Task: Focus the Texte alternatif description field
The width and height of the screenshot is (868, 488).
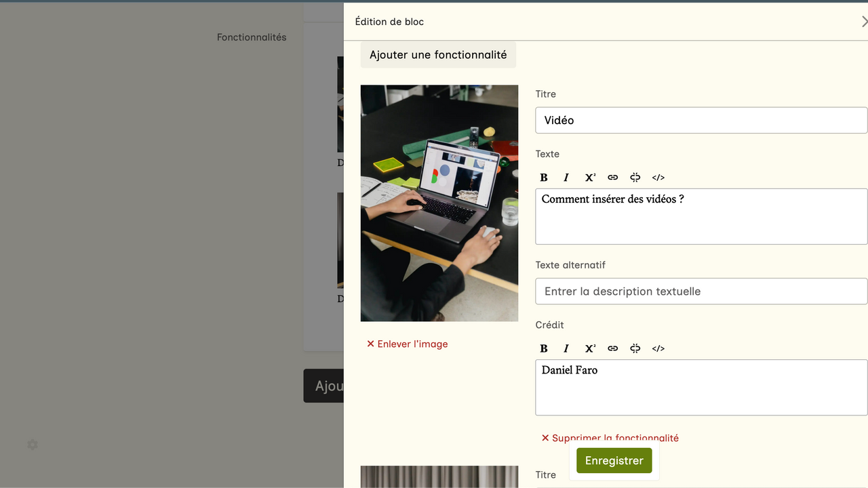Action: [701, 291]
